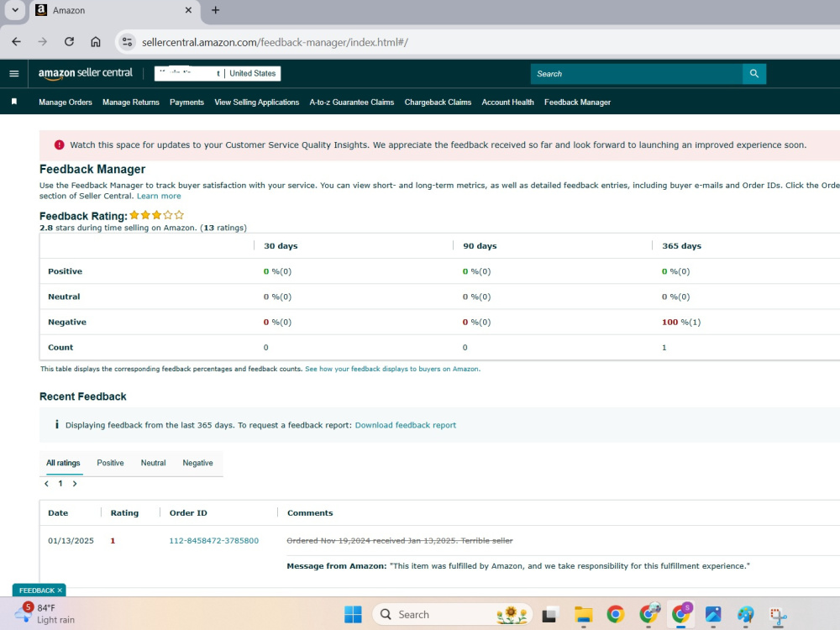Click the Rating column header

[x=124, y=512]
